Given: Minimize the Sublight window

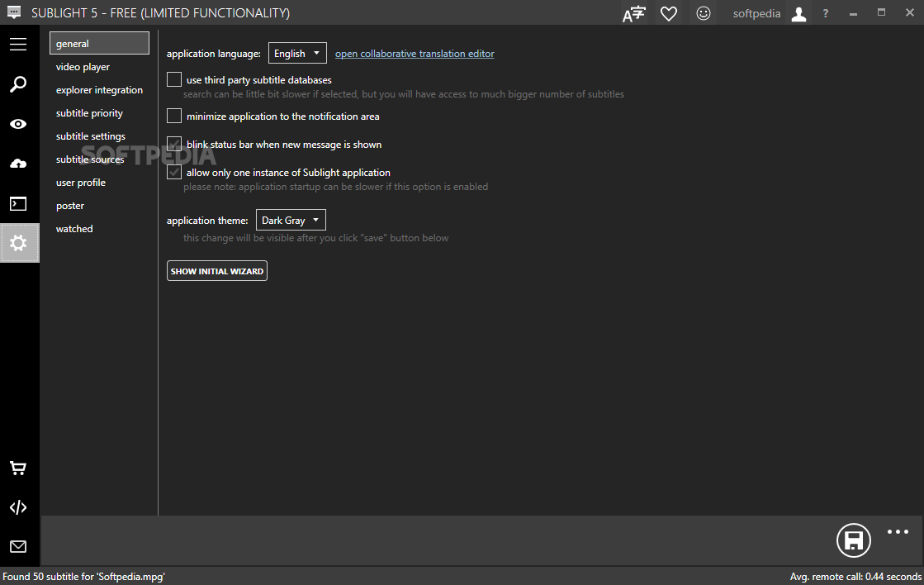Looking at the screenshot, I should (x=853, y=13).
